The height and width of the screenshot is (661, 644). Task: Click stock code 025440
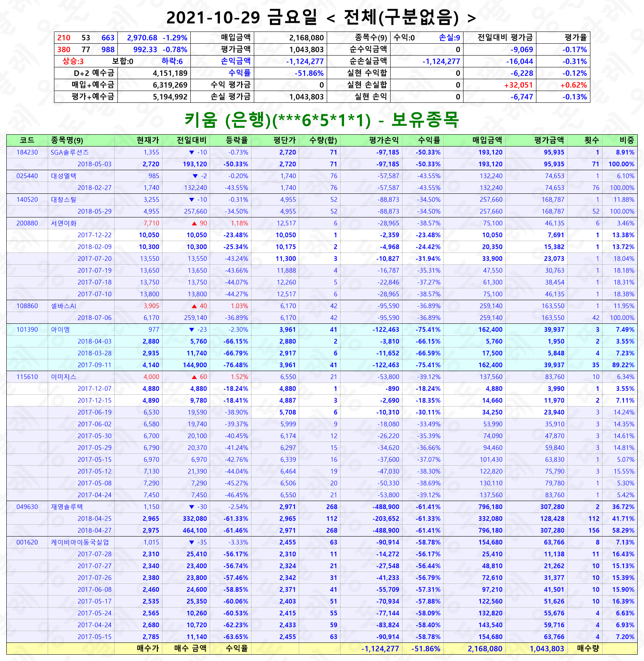[27, 176]
